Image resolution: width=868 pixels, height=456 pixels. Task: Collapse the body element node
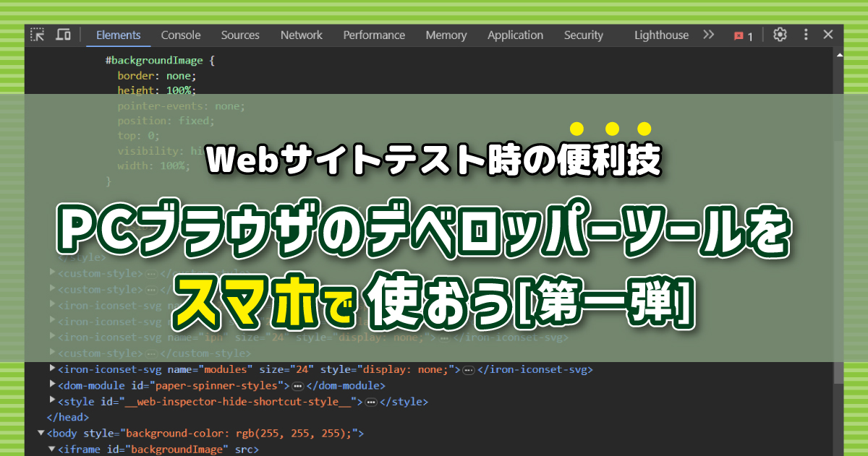tap(41, 433)
